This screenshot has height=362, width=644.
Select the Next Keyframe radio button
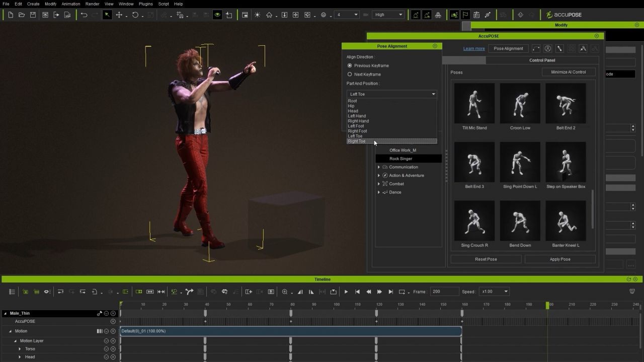(350, 74)
